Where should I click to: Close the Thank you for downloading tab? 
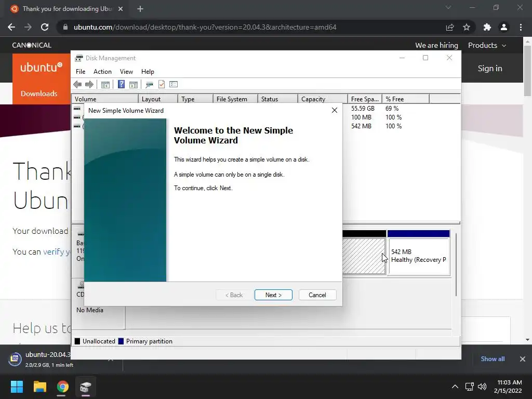[121, 9]
